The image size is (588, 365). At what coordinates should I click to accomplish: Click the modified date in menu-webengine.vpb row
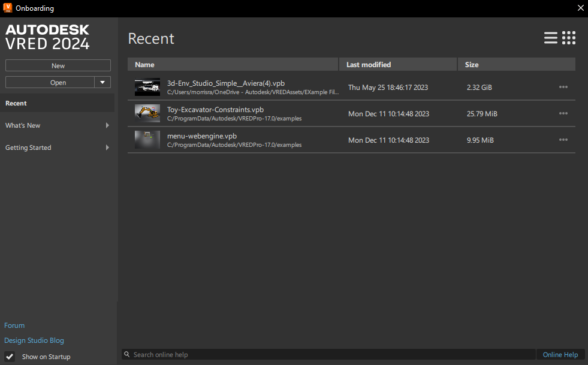(388, 140)
